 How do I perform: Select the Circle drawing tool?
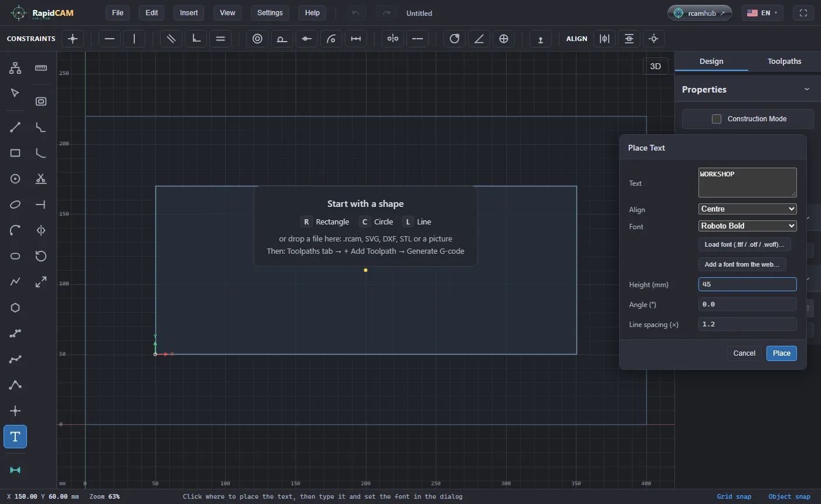pyautogui.click(x=15, y=179)
